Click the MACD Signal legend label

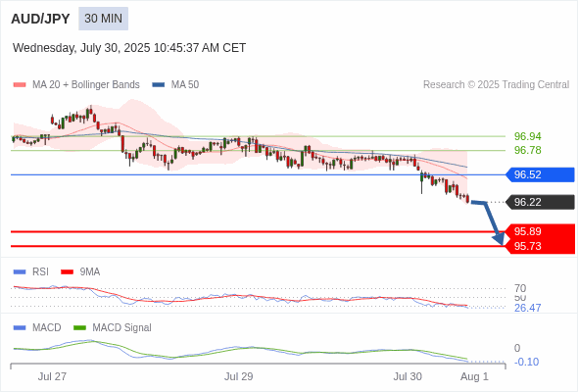pyautogui.click(x=122, y=328)
